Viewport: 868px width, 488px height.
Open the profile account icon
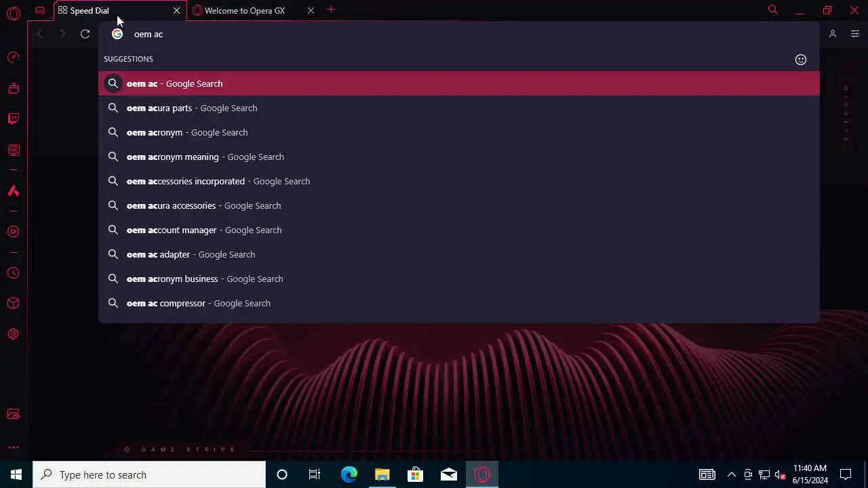point(833,34)
